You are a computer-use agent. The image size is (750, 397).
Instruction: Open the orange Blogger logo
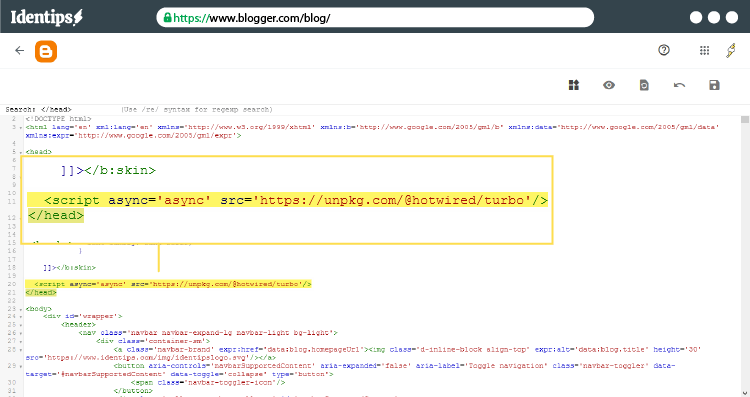point(46,51)
